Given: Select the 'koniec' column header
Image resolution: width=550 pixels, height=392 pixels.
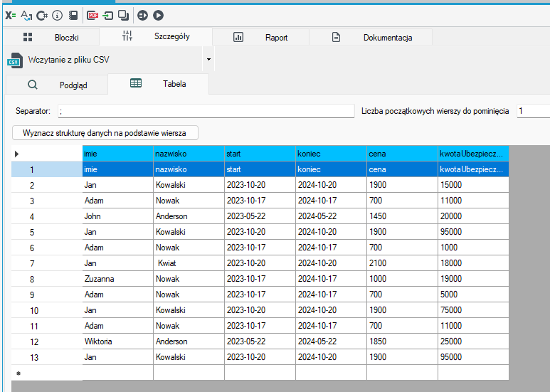Looking at the screenshot, I should point(332,154).
